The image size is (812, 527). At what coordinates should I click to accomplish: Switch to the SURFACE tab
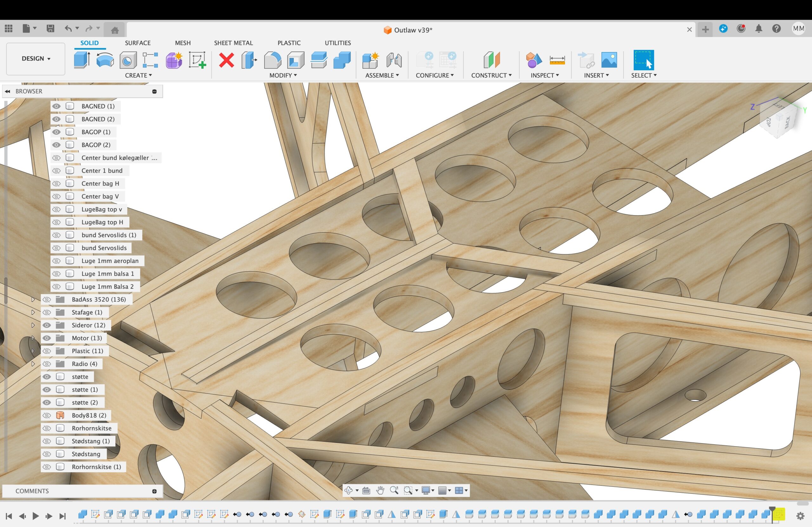click(137, 43)
